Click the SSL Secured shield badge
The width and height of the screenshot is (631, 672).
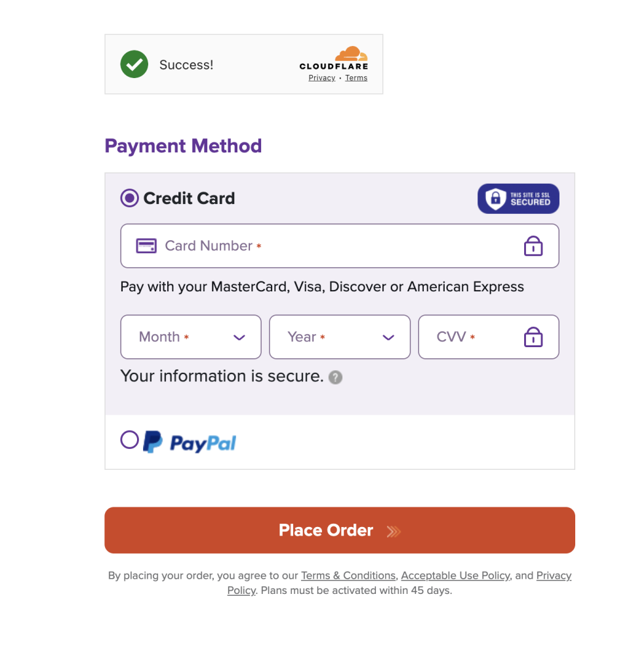[x=518, y=199]
